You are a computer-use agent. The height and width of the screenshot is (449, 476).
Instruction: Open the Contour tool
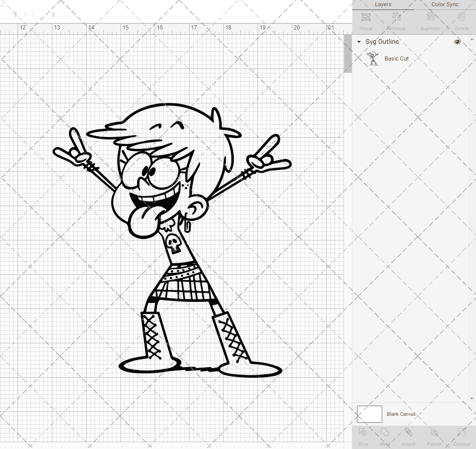pos(461,436)
